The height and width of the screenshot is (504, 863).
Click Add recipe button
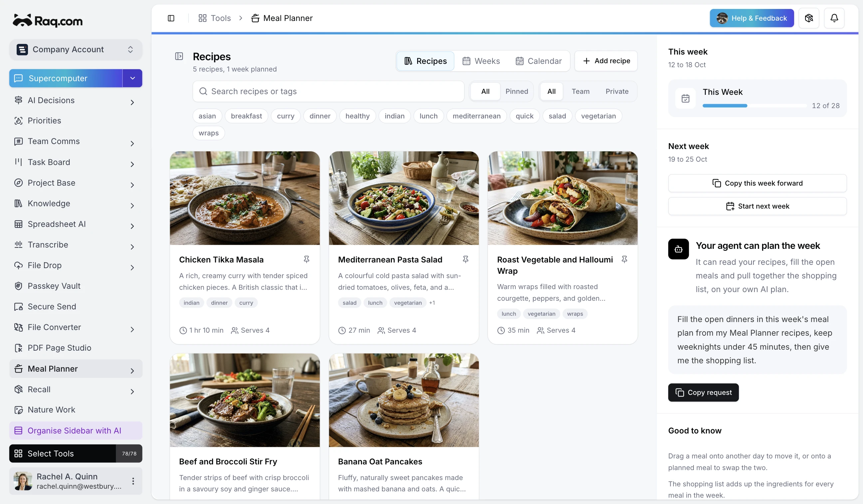coord(606,61)
